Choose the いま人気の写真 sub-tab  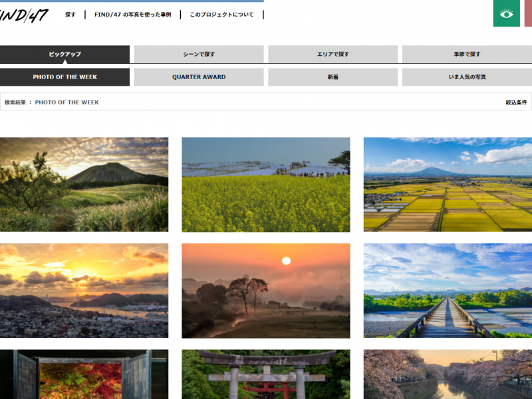coord(467,77)
